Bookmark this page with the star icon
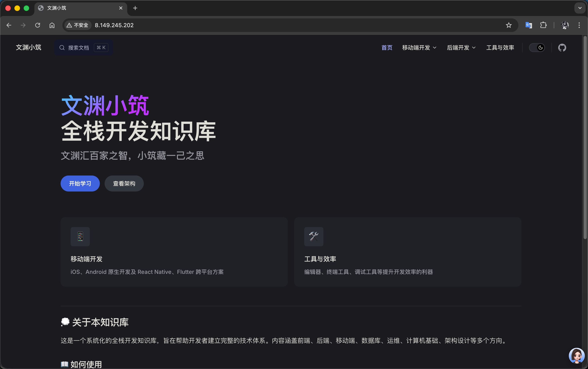The width and height of the screenshot is (588, 369). [x=509, y=25]
